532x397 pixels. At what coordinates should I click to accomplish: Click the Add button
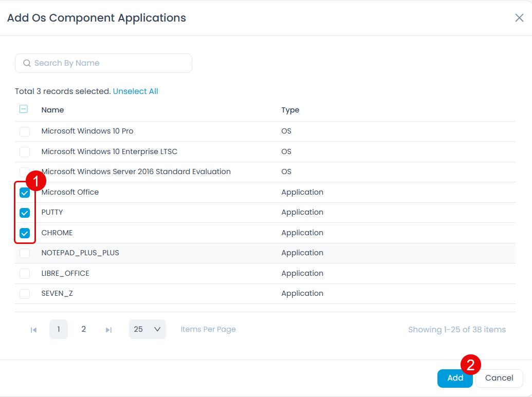pyautogui.click(x=454, y=378)
